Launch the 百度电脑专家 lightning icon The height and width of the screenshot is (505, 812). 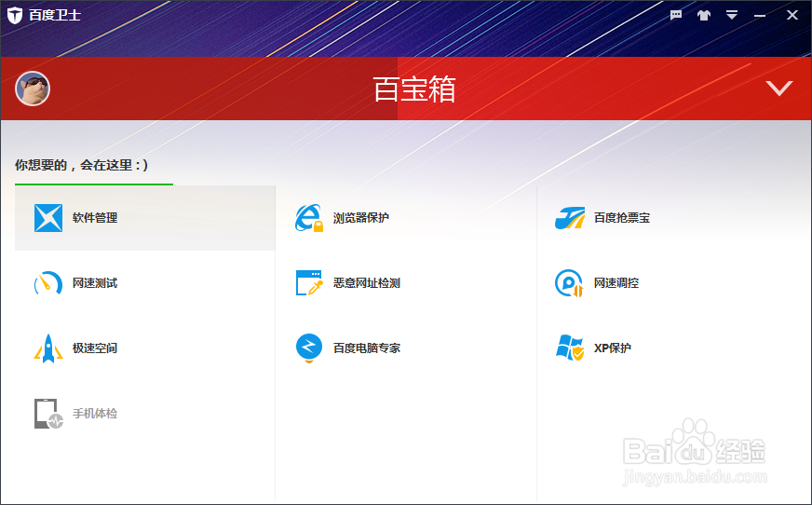coord(309,348)
